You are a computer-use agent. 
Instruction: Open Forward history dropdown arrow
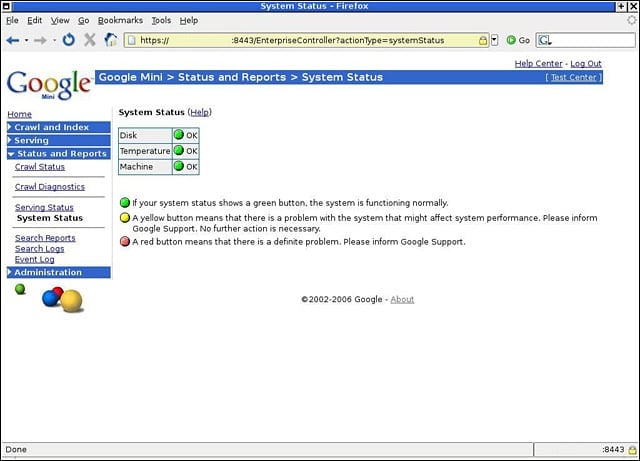coord(54,40)
